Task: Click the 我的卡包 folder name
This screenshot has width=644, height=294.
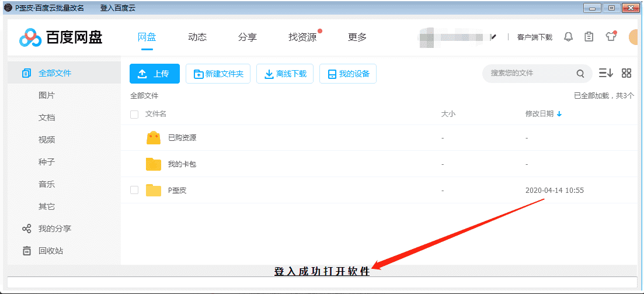Action: pos(182,164)
